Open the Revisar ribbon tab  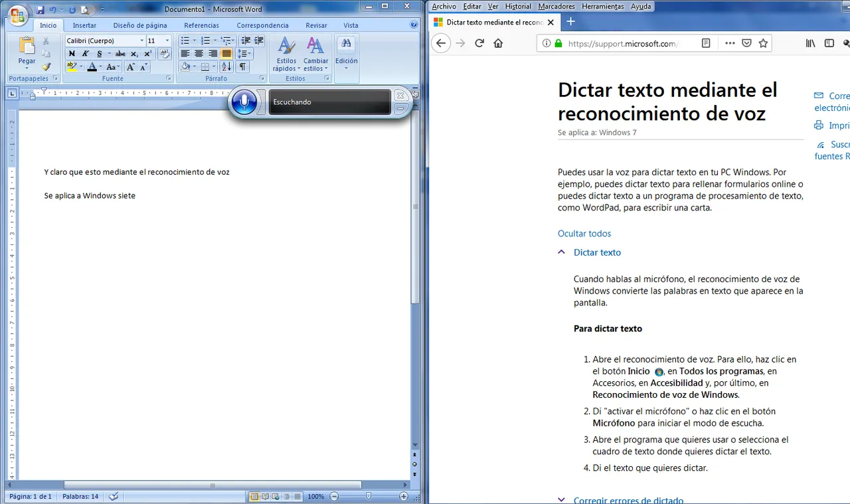316,25
